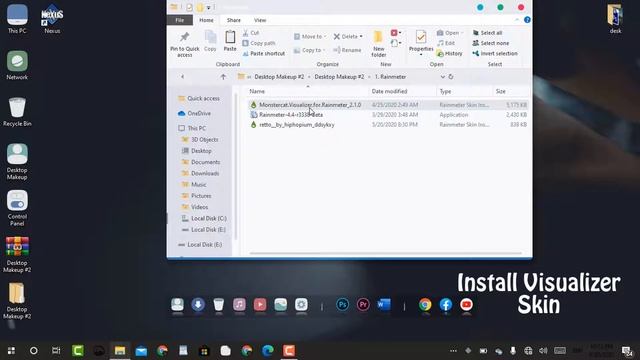Image resolution: width=640 pixels, height=360 pixels.
Task: Collapse the ribbon with the chevron
Action: click(x=517, y=20)
